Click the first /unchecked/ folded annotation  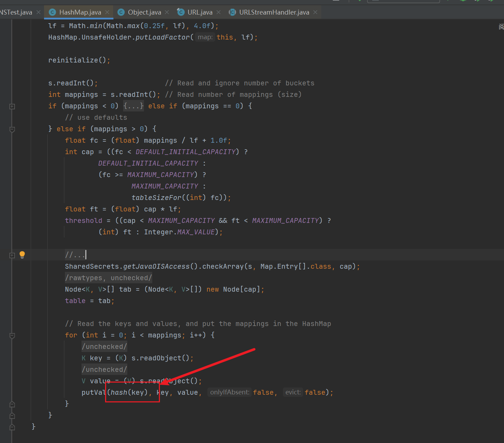[104, 346]
